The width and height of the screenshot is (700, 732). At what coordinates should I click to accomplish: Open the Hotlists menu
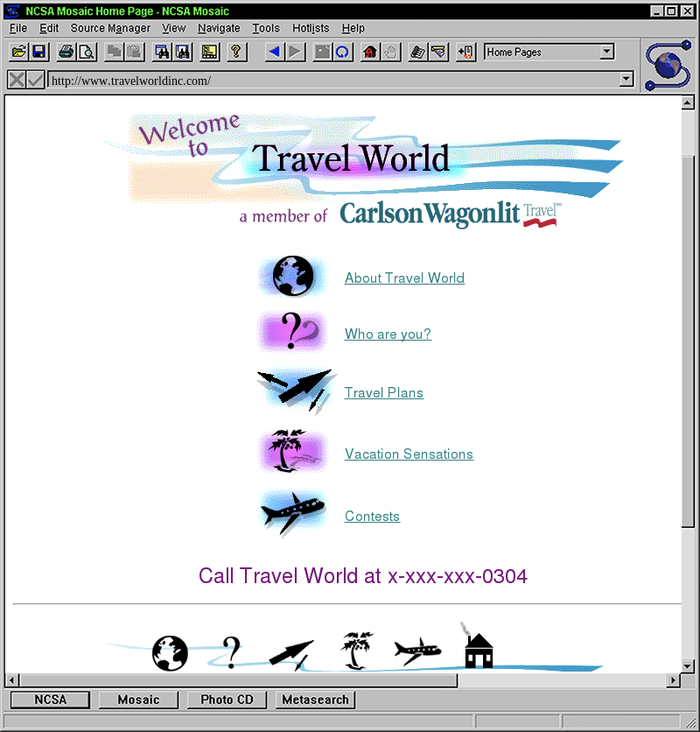click(311, 28)
